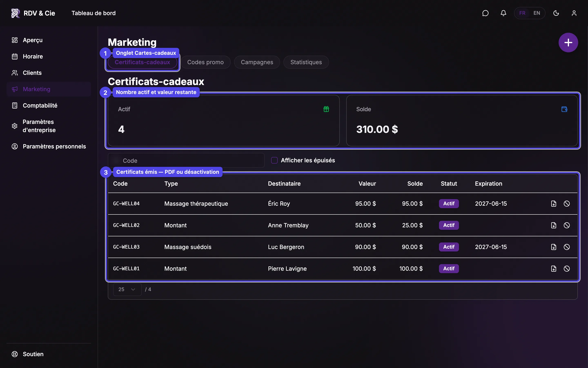Image resolution: width=588 pixels, height=368 pixels.
Task: Open the 25 rows-per-page dropdown
Action: (127, 289)
